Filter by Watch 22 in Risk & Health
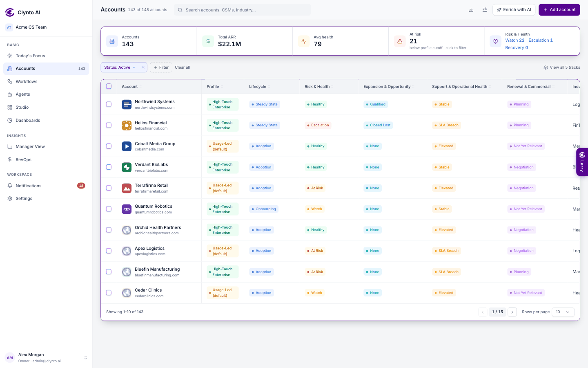The width and height of the screenshot is (588, 368). [x=515, y=40]
